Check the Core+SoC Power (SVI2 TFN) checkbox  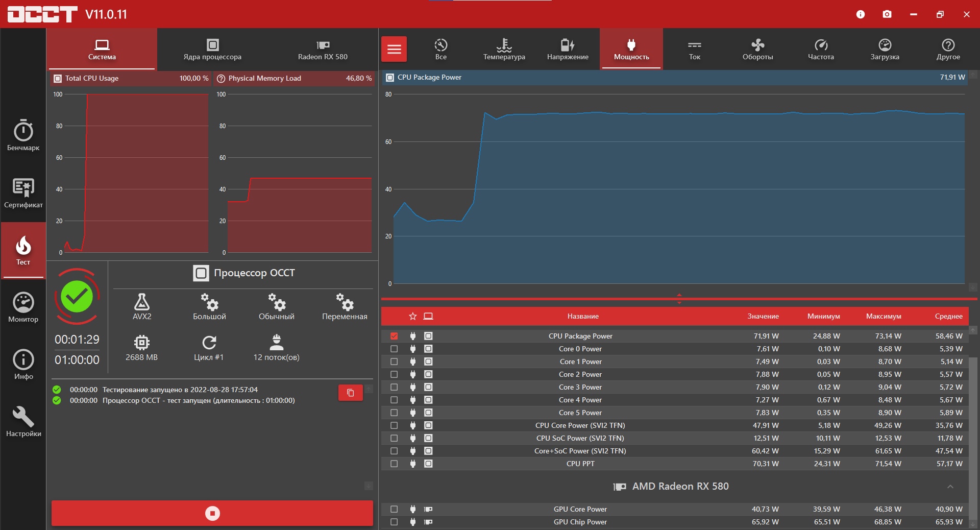pos(394,451)
